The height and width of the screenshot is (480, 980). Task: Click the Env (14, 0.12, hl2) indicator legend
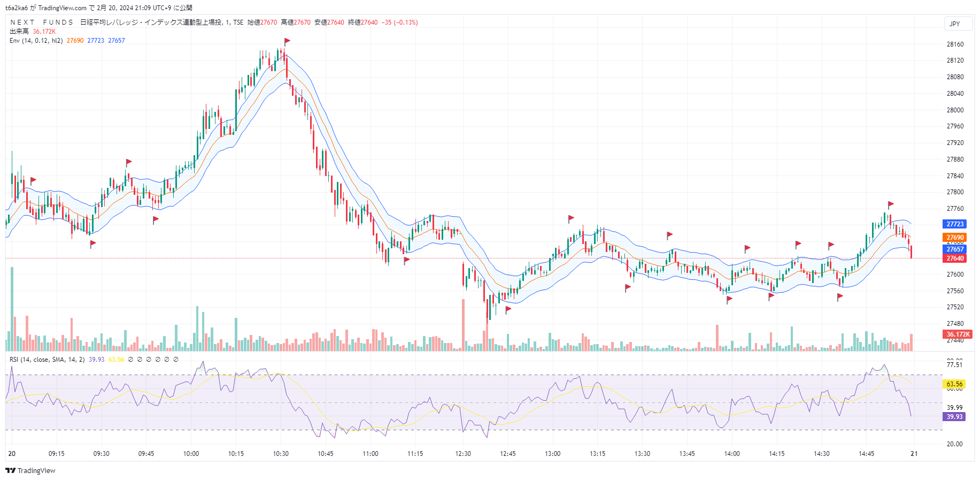point(36,41)
